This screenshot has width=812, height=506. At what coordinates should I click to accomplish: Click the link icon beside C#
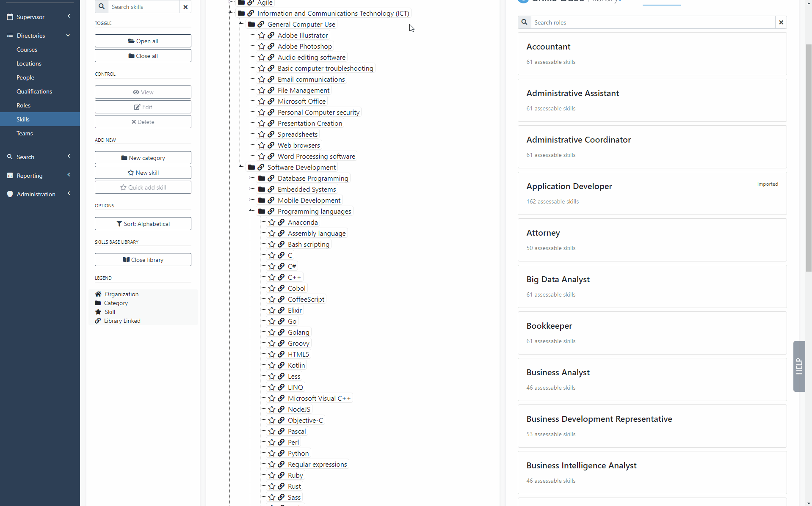pos(282,266)
